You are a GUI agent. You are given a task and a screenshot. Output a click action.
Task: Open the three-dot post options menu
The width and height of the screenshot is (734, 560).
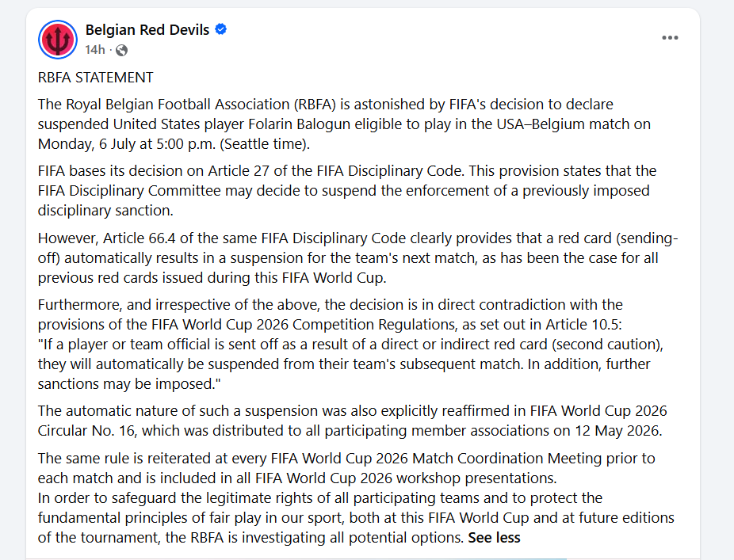670,37
